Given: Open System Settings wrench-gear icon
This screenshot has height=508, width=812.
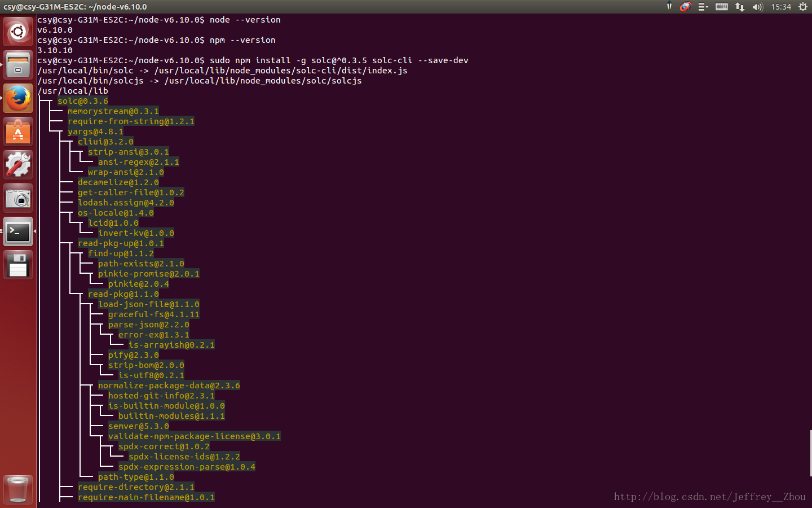Looking at the screenshot, I should [x=18, y=164].
